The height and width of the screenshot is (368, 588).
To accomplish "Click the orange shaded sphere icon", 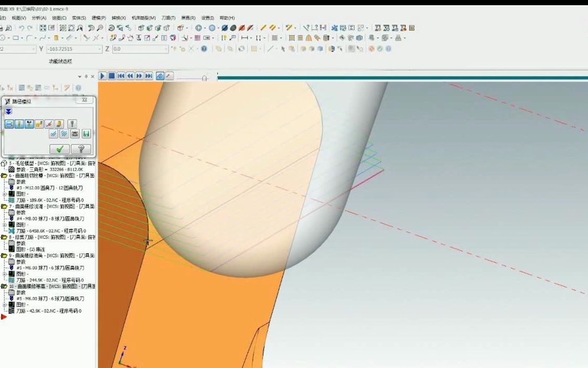I will pyautogui.click(x=242, y=28).
